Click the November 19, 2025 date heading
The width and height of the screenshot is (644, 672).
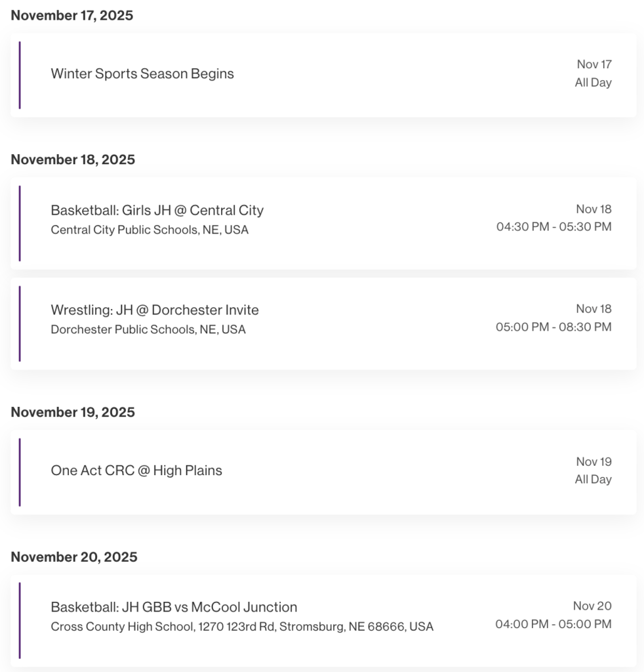click(73, 412)
